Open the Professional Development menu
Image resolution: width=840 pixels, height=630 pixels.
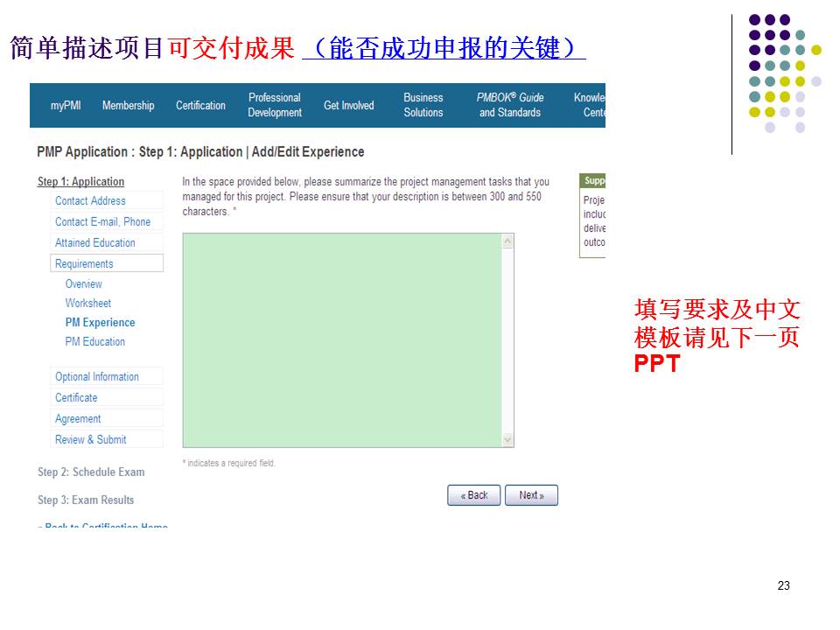pos(275,105)
